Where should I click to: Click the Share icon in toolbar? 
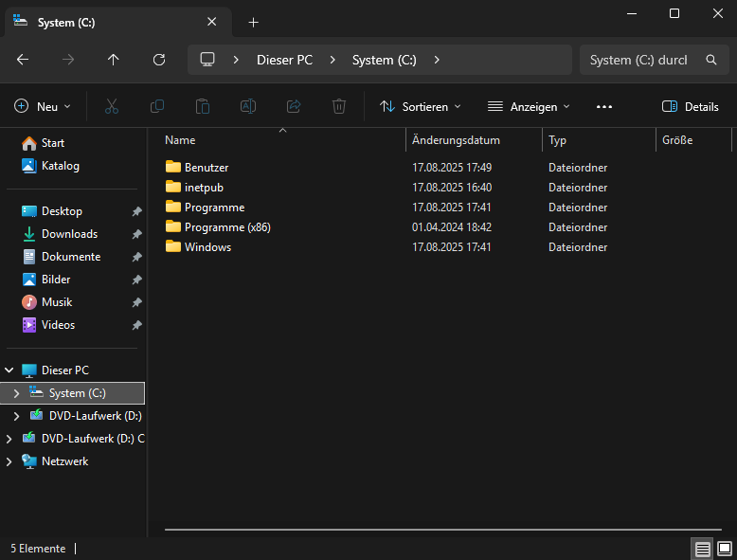click(294, 107)
